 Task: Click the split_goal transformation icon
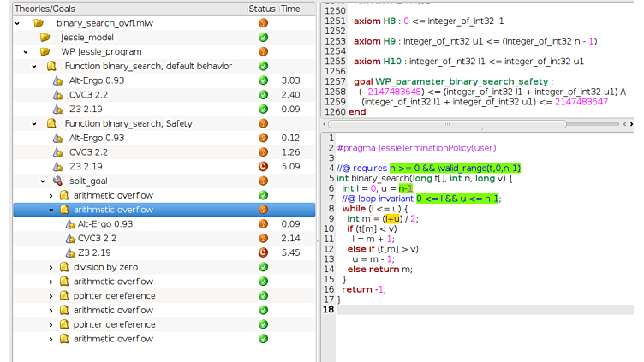pos(58,181)
